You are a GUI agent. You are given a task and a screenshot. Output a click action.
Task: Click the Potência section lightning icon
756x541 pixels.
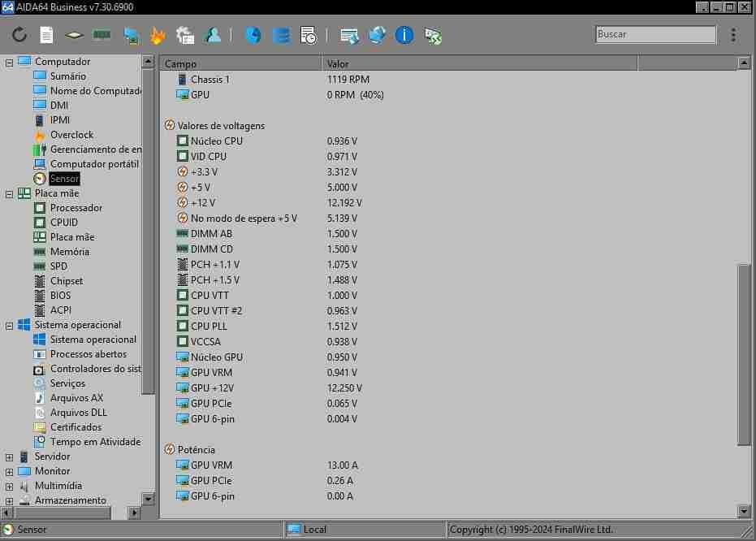pyautogui.click(x=169, y=449)
